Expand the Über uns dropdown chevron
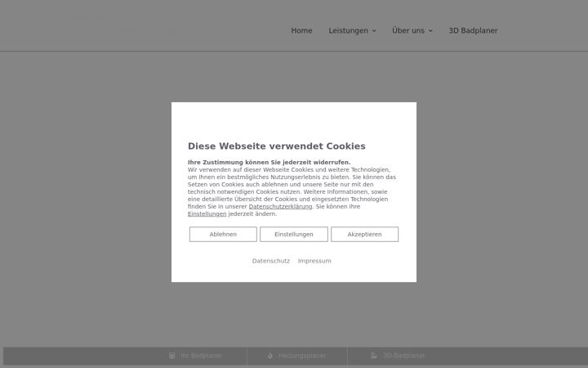588x368 pixels. (430, 31)
